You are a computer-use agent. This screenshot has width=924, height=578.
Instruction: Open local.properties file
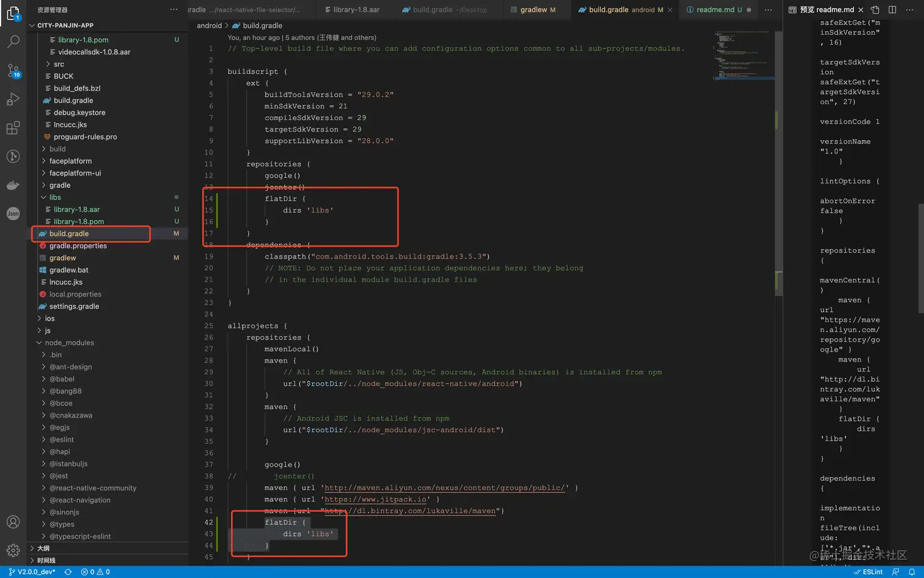point(75,294)
